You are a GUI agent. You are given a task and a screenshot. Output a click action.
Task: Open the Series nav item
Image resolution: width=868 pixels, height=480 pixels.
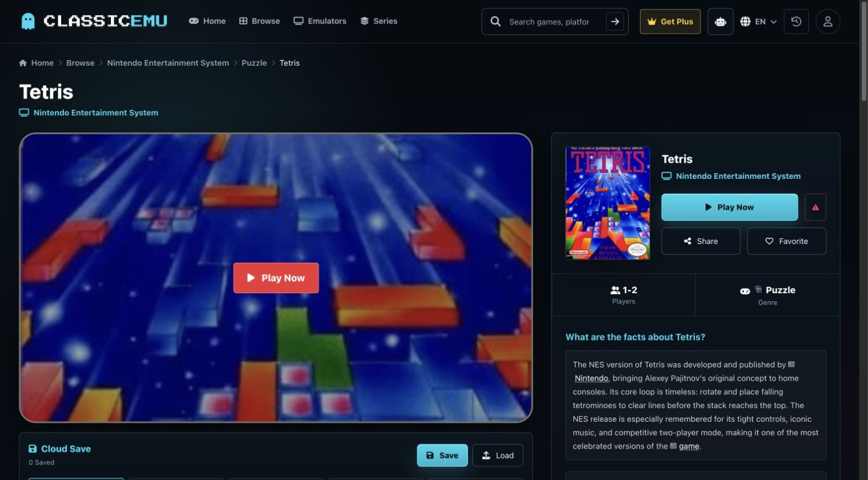(379, 21)
